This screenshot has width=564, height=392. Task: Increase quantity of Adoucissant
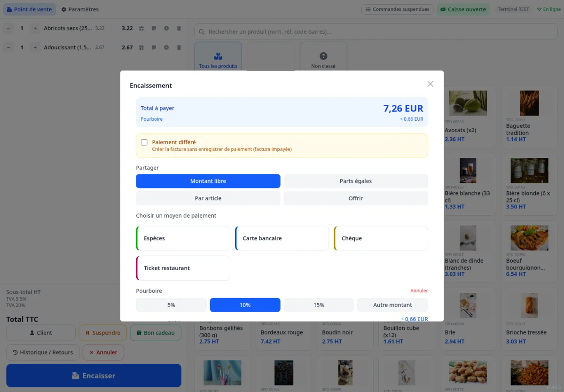click(x=35, y=47)
